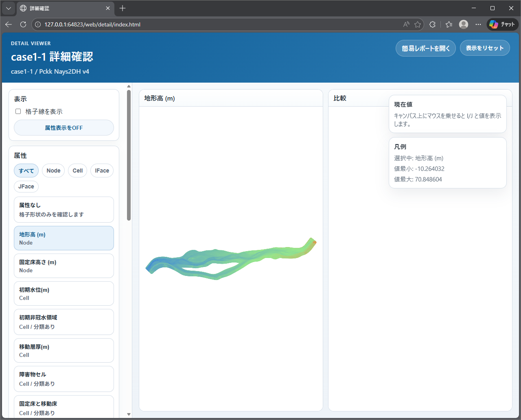Add this page to favorites via star icon

(418, 24)
